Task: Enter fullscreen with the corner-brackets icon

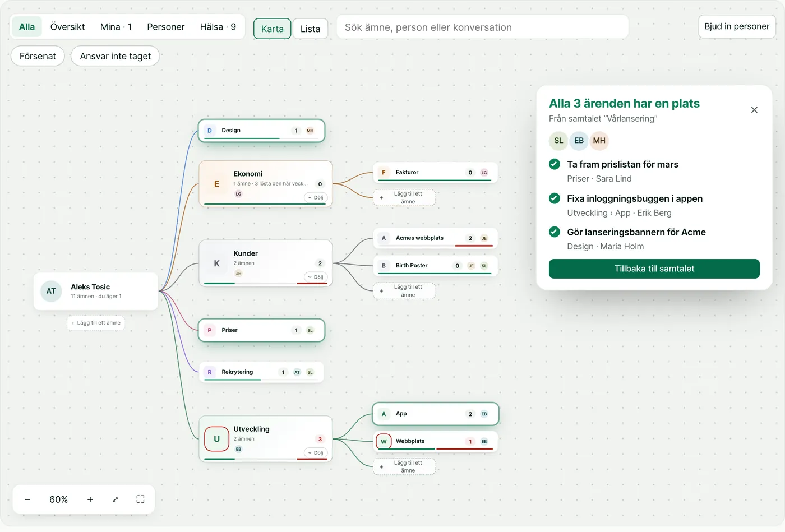Action: [140, 499]
